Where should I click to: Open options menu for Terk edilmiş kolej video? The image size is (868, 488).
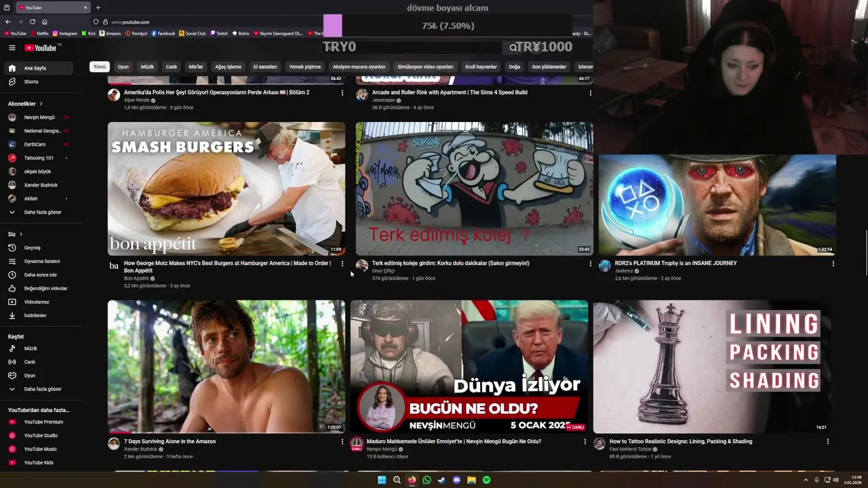(x=590, y=264)
